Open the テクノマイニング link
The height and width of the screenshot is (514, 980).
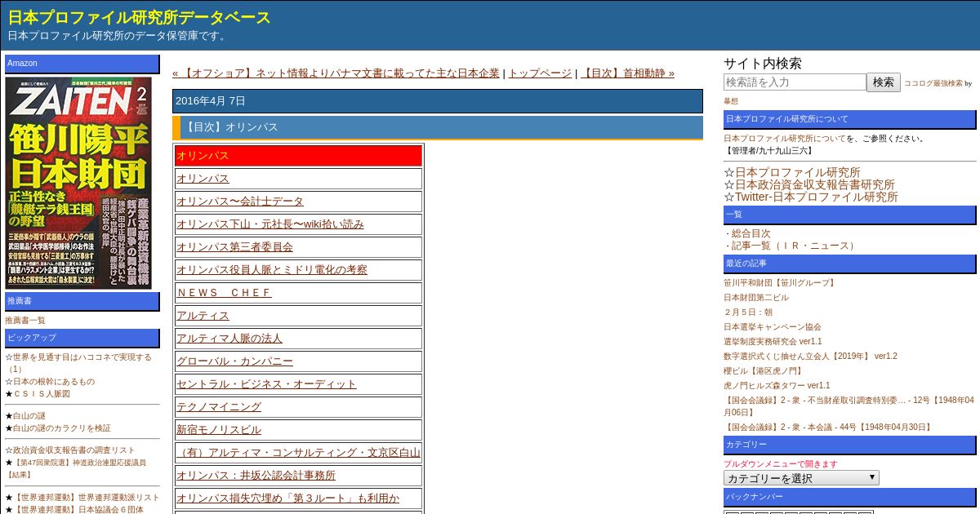(219, 407)
